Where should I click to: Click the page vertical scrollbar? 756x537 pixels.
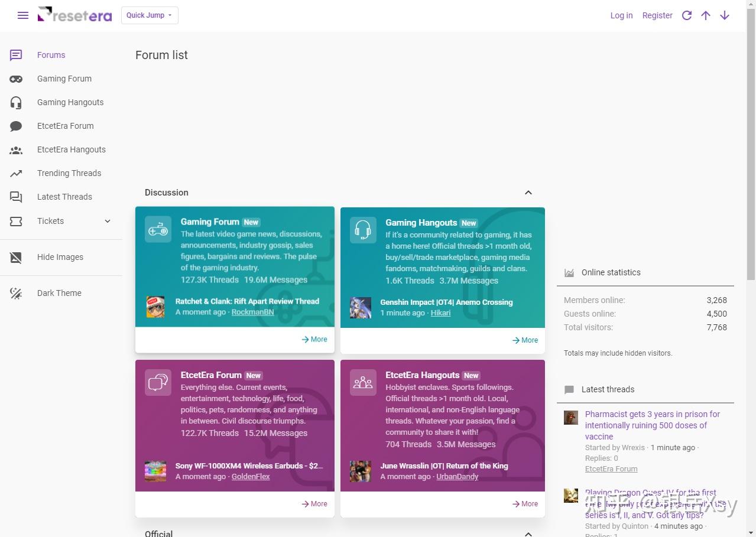click(x=751, y=142)
